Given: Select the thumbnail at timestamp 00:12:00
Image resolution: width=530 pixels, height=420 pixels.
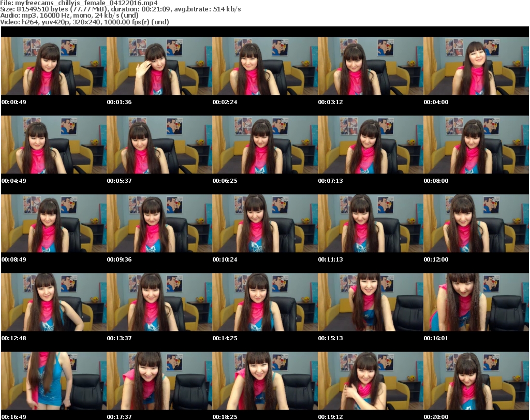Looking at the screenshot, I should click(x=476, y=224).
